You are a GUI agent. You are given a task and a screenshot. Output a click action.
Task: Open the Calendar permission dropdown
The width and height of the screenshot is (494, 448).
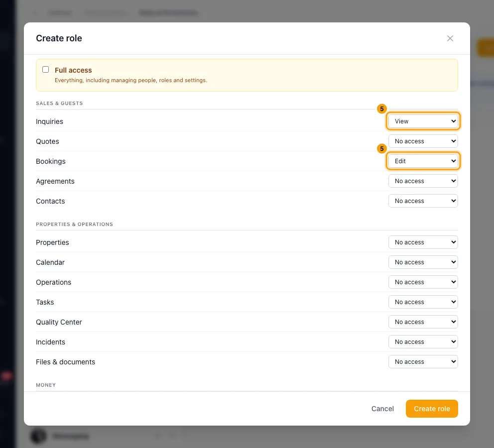pos(423,262)
